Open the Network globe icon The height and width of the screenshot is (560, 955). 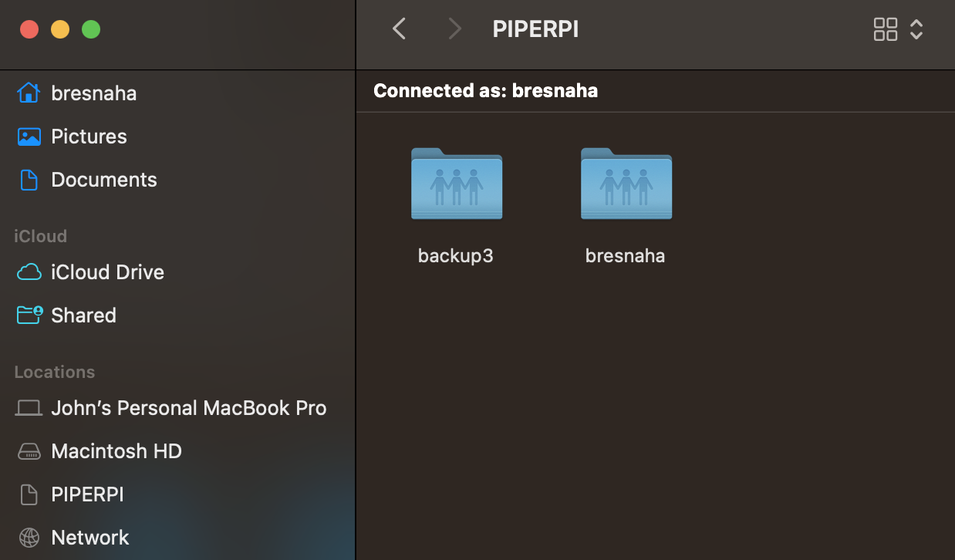[29, 538]
